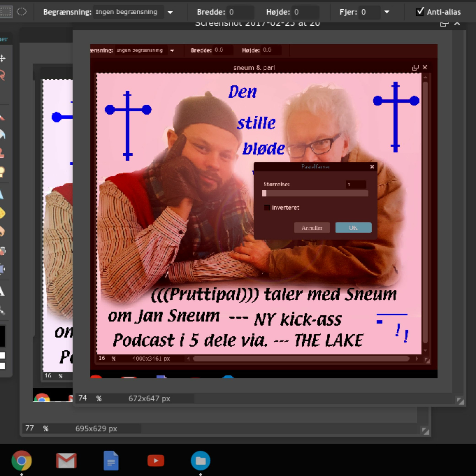The width and height of the screenshot is (476, 476).
Task: Click the black foreground color swatch
Action: (2, 336)
